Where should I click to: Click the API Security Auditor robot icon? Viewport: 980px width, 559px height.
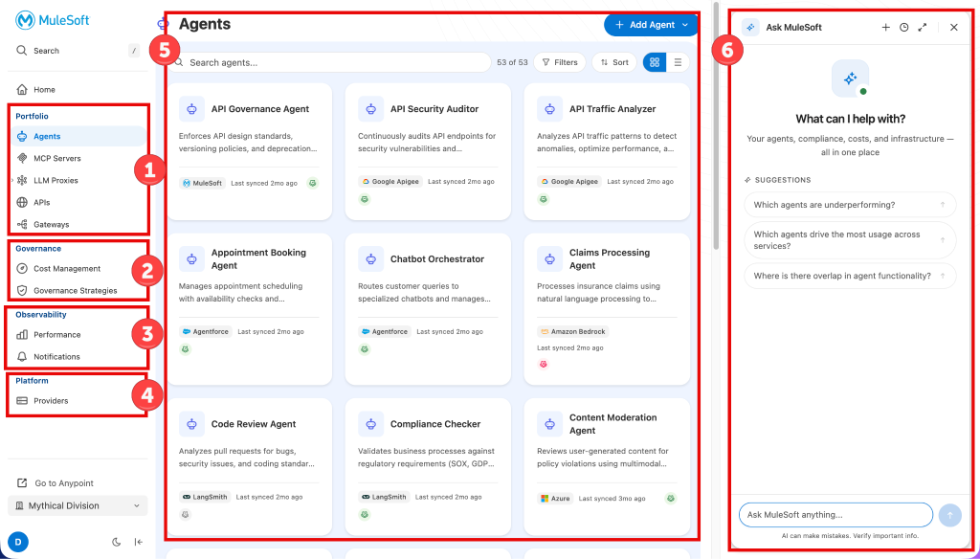pos(371,109)
